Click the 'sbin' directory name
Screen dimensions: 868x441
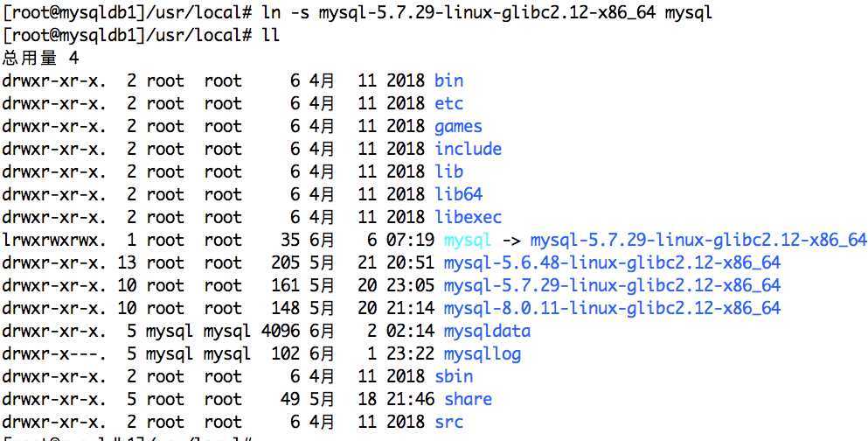tap(454, 377)
